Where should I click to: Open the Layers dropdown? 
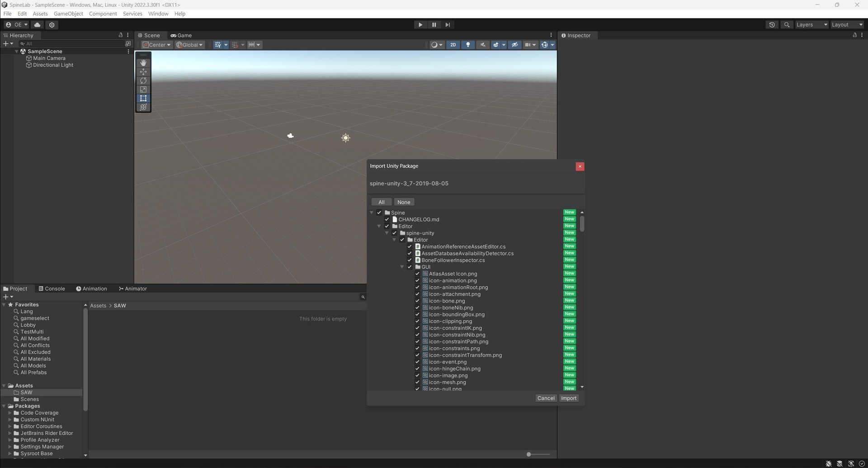(x=811, y=24)
